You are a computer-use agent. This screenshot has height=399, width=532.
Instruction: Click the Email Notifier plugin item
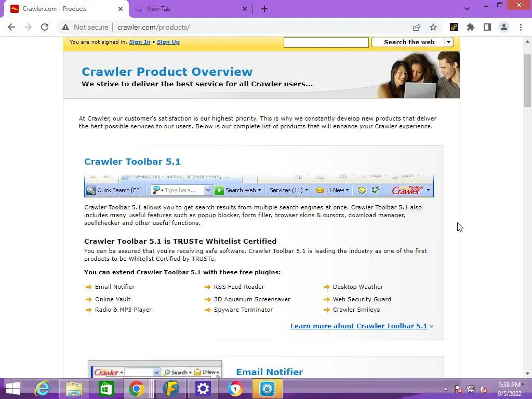115,287
